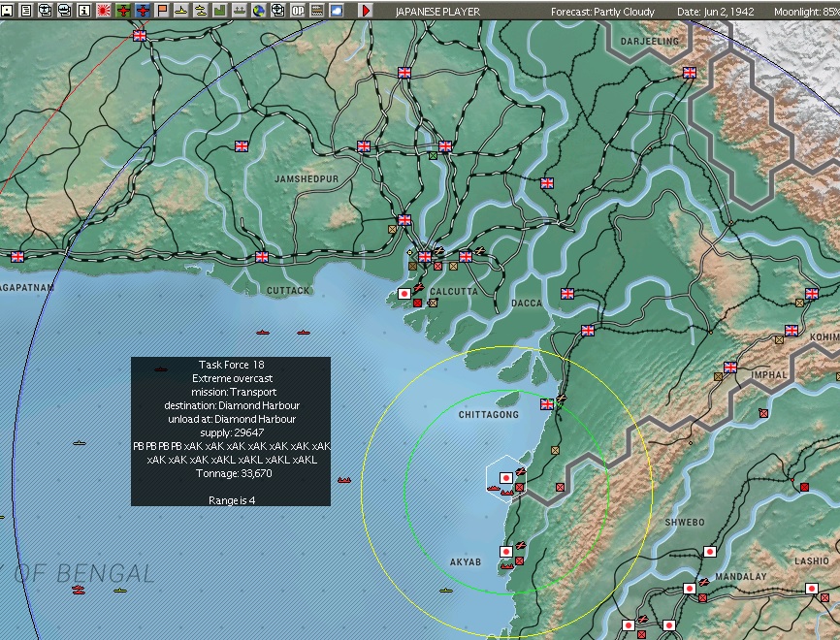Click 'destination: Diamond Harbour' tooltip line
Viewport: 840px width, 640px height.
232,405
